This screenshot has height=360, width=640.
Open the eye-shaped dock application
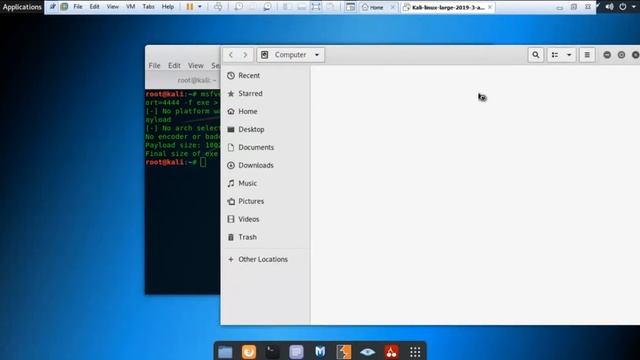click(x=367, y=352)
